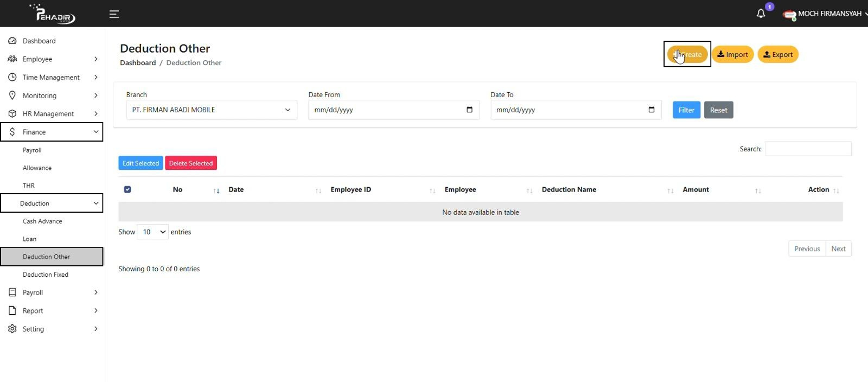Sort table by No column arrows

click(216, 190)
